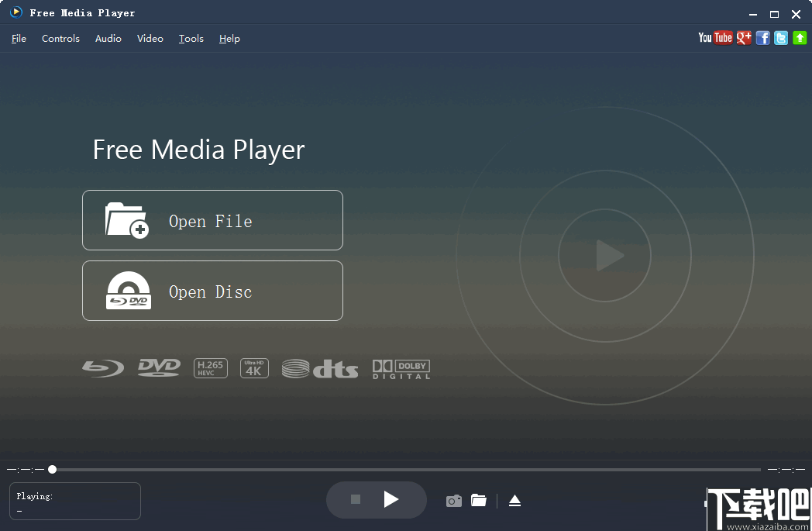Open the Help menu
812x531 pixels.
point(229,39)
